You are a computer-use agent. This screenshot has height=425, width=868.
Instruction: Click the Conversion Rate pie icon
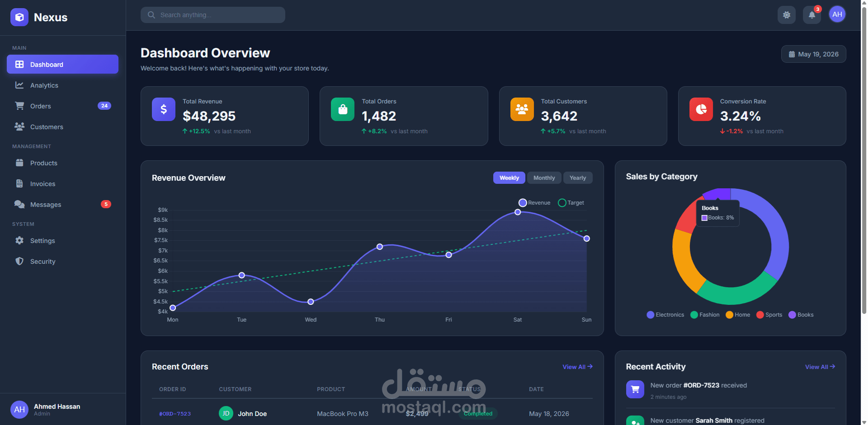coord(701,109)
